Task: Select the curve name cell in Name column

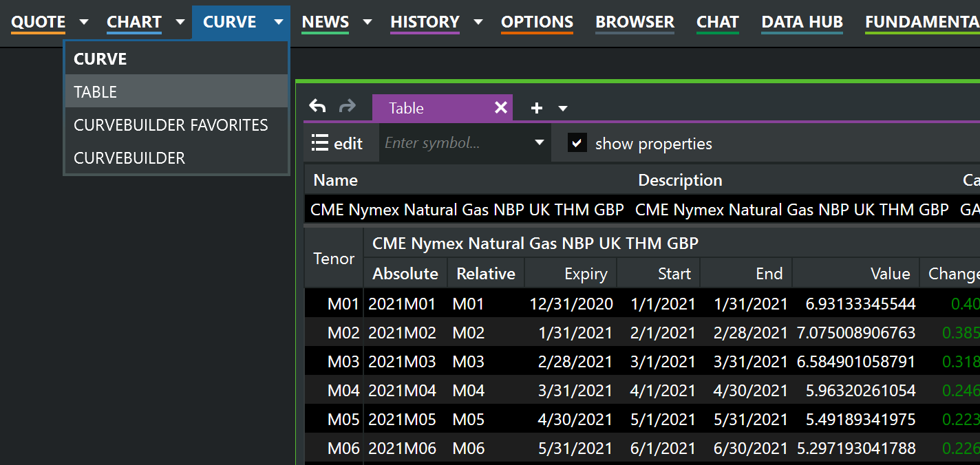Action: tap(467, 210)
